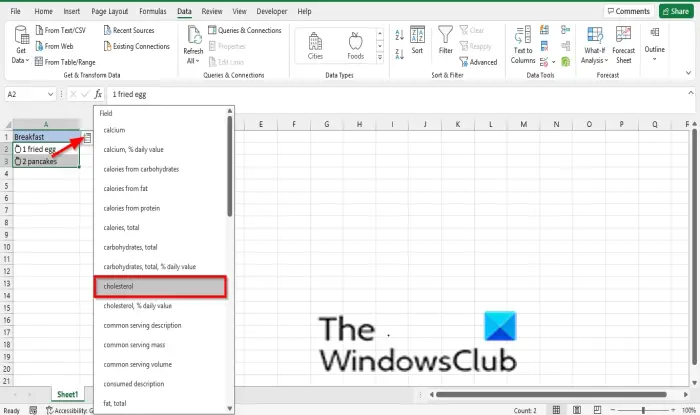Screen dimensions: 700x415
Task: Select cell A1 Breakfast
Action: pos(46,137)
